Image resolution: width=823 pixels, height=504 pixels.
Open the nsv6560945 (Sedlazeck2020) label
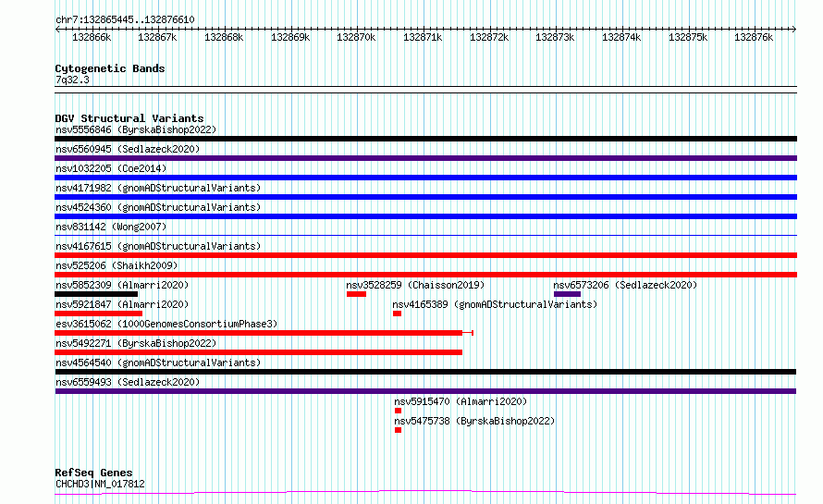(128, 149)
